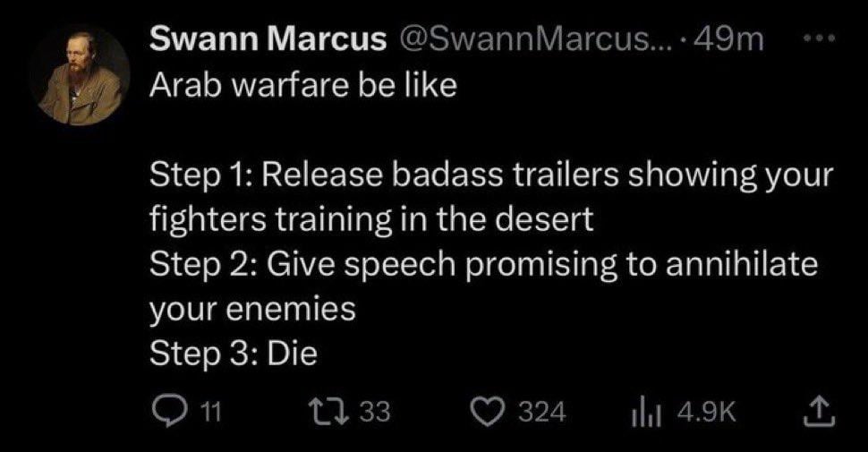Open view analytics via the bar chart icon

tap(639, 414)
